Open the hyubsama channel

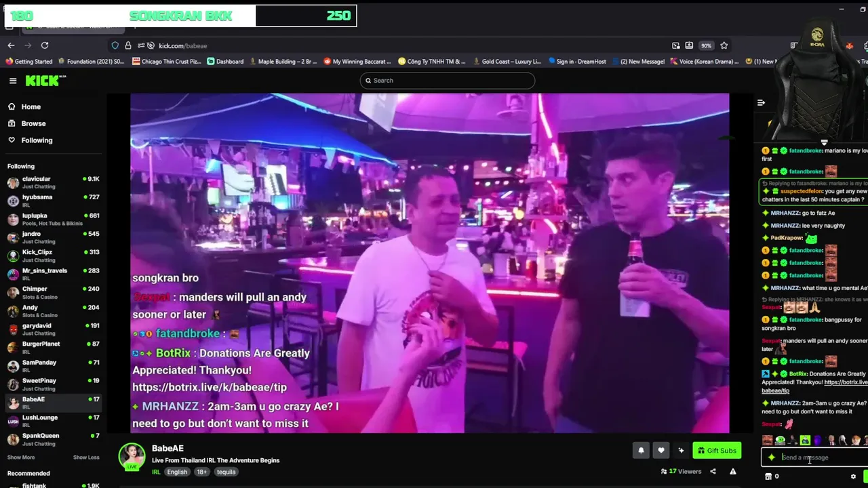pos(53,200)
